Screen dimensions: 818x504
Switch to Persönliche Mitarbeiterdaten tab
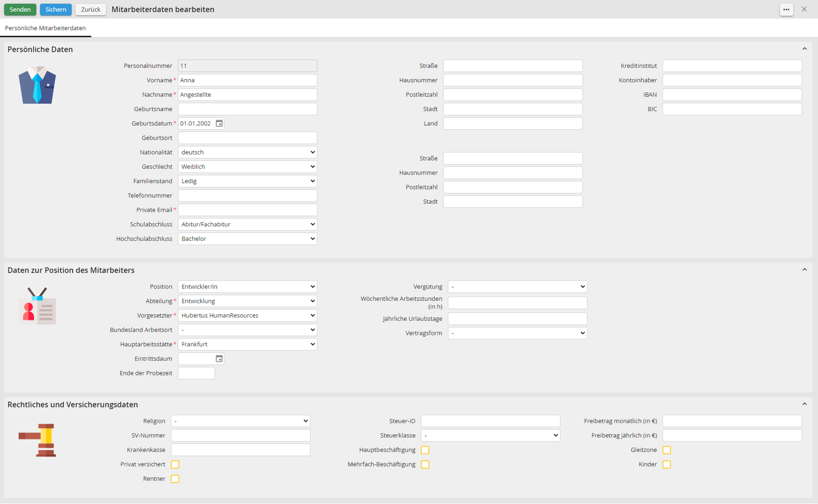(x=45, y=28)
